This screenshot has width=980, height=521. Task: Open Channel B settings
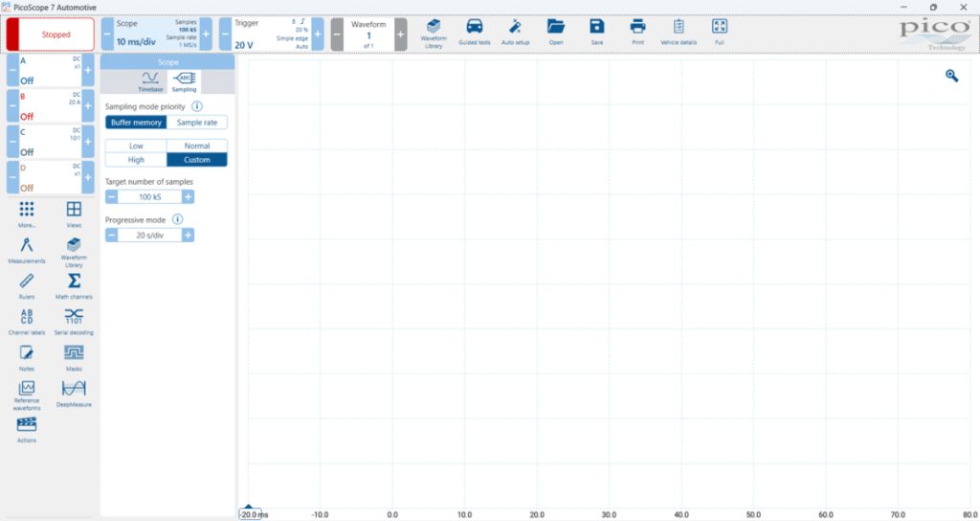click(x=50, y=105)
